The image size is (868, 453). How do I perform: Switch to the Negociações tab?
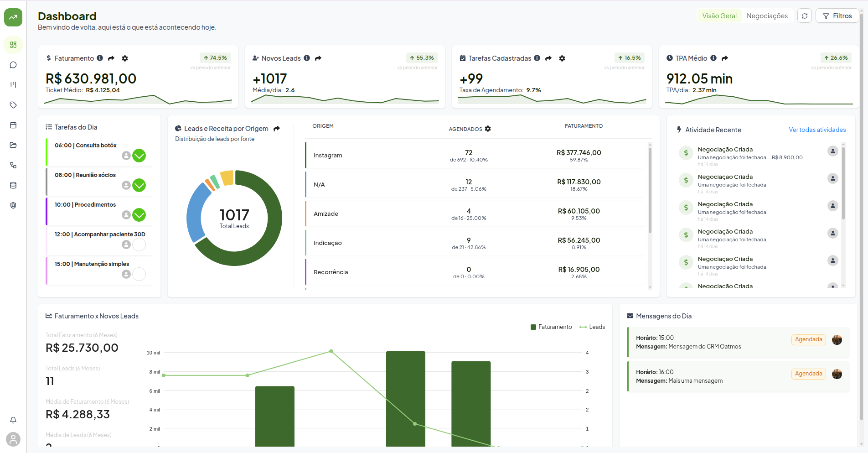tap(767, 16)
